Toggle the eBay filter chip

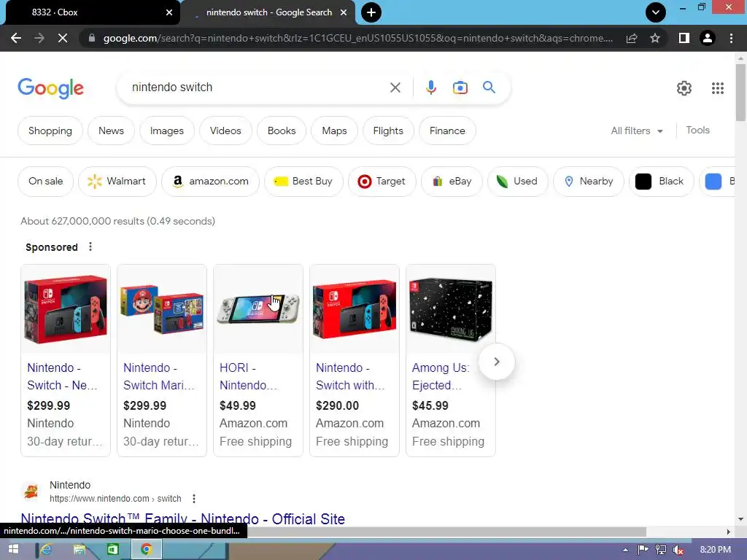pos(452,181)
